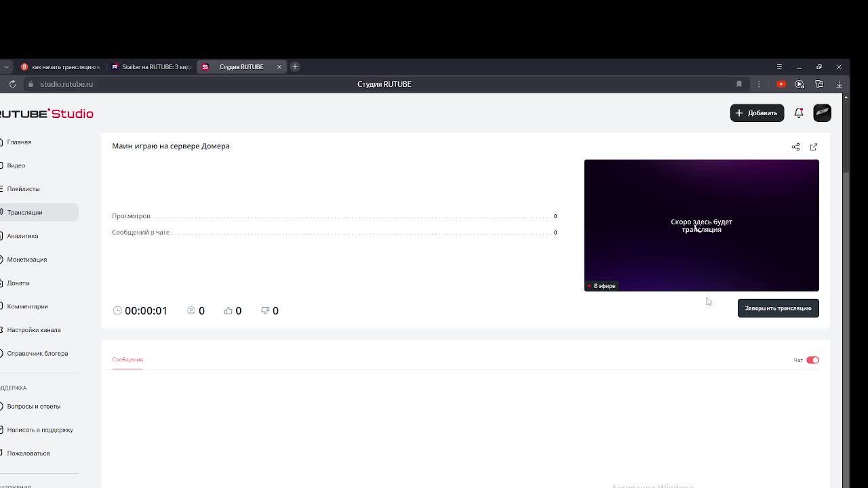The image size is (868, 488).
Task: Click the Сообщений в чате statistic row
Action: [x=334, y=232]
